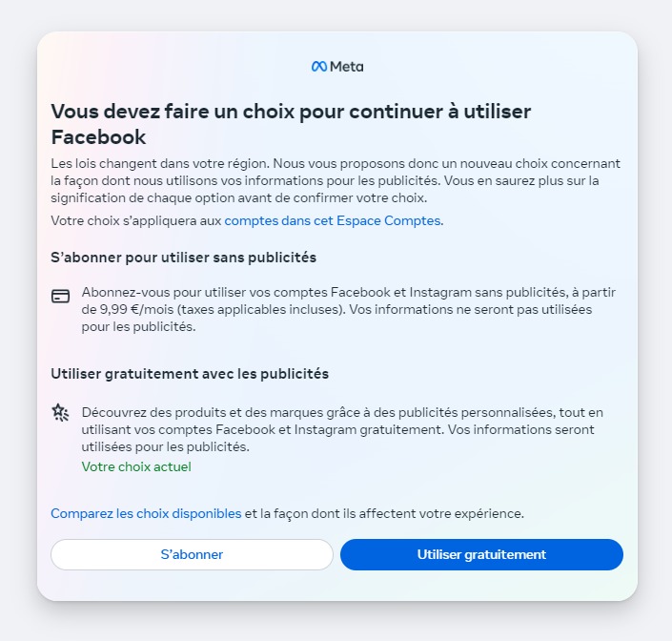Click the Meta wordmark text
Image resolution: width=672 pixels, height=641 pixels.
(347, 67)
